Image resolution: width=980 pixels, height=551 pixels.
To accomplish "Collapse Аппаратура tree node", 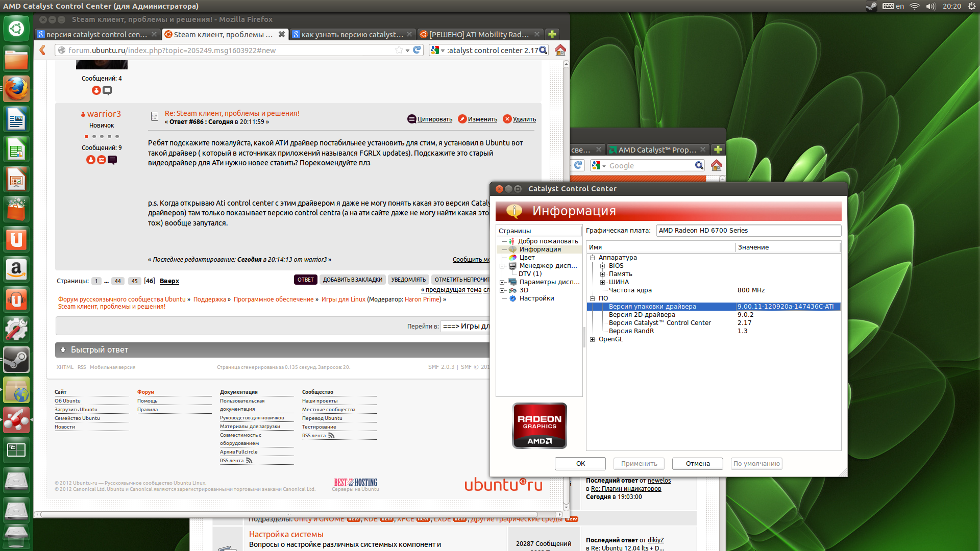I will (593, 258).
